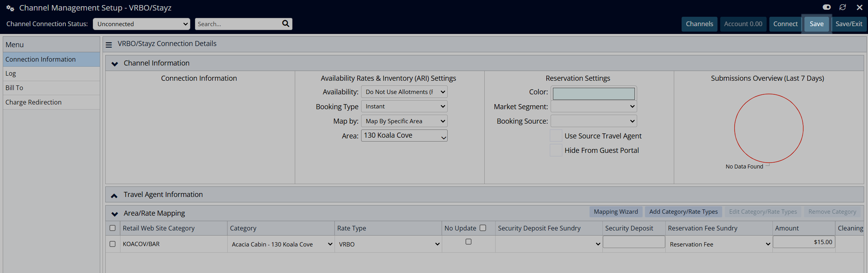This screenshot has width=868, height=273.
Task: Click the search magnifier icon
Action: tap(285, 23)
